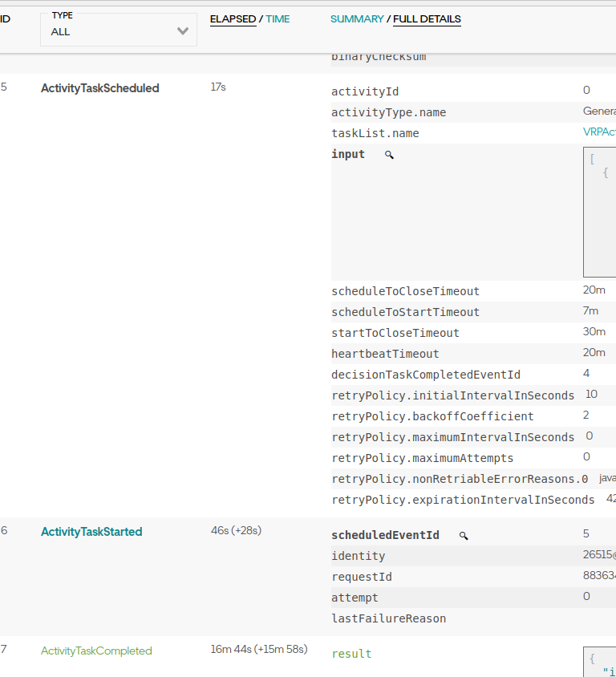This screenshot has height=677, width=616.
Task: Click the magnifier icon next to input
Action: (389, 154)
